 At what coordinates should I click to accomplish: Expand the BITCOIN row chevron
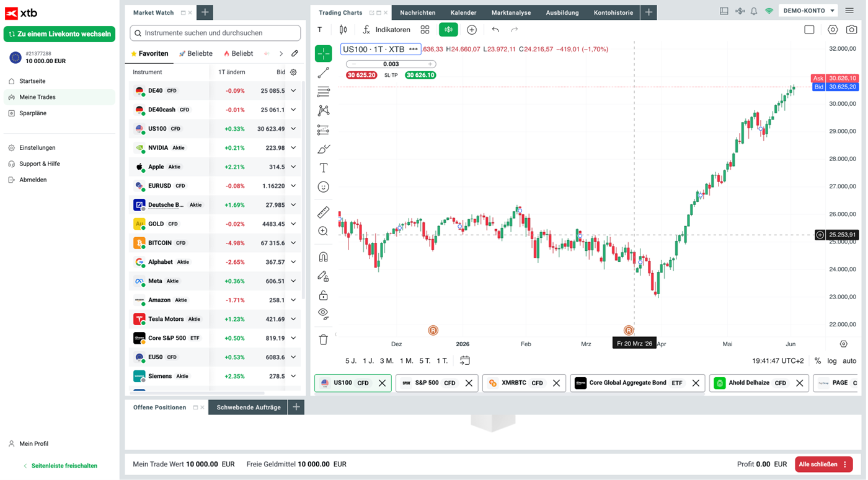click(x=293, y=243)
